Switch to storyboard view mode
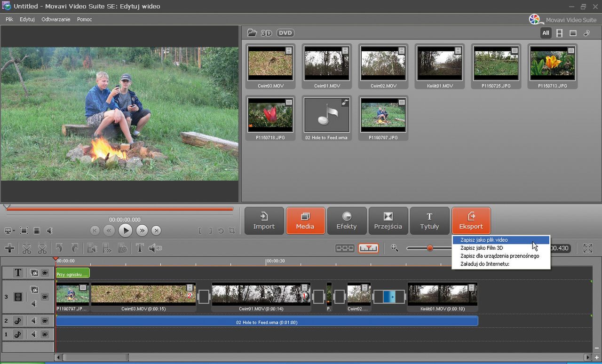602x364 pixels. [x=345, y=248]
